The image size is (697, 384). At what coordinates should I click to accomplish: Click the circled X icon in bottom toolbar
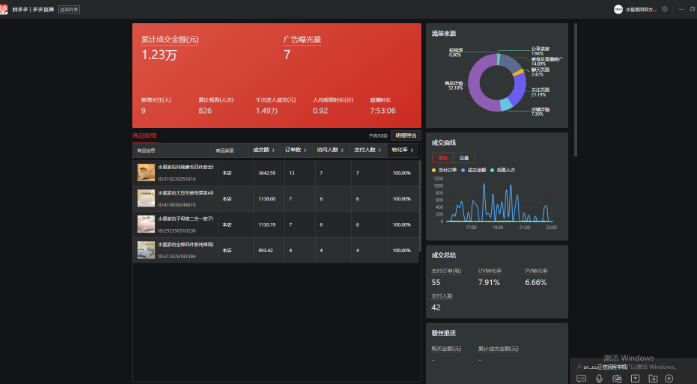669,378
